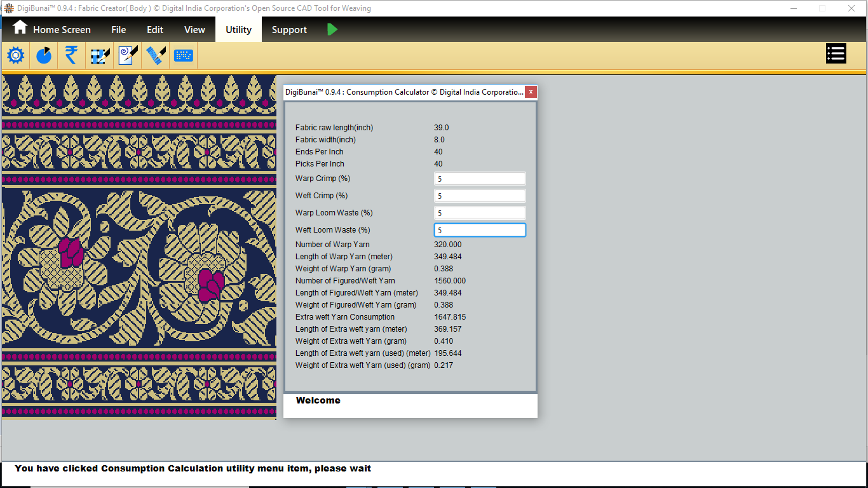Screen dimensions: 868x488
Task: Open the File menu
Action: click(x=119, y=30)
